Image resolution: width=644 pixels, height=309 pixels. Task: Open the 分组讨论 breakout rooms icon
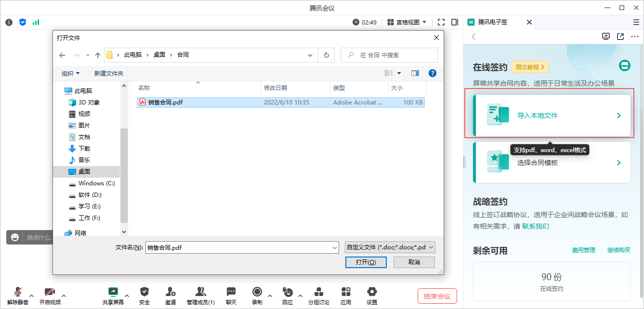[x=318, y=295]
